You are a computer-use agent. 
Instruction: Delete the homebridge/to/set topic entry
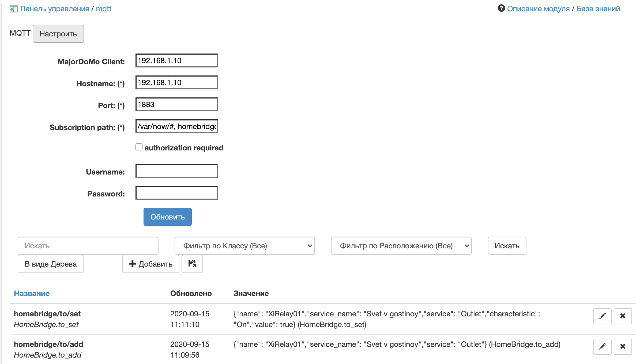pos(623,316)
